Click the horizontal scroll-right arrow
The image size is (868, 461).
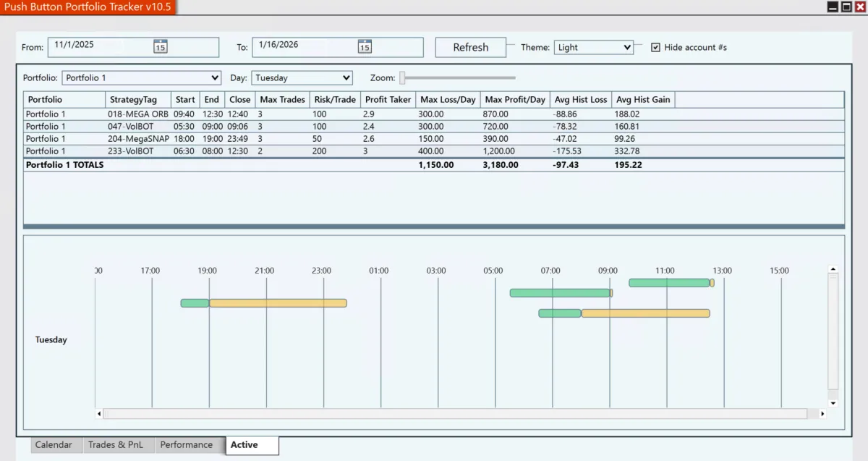point(822,414)
